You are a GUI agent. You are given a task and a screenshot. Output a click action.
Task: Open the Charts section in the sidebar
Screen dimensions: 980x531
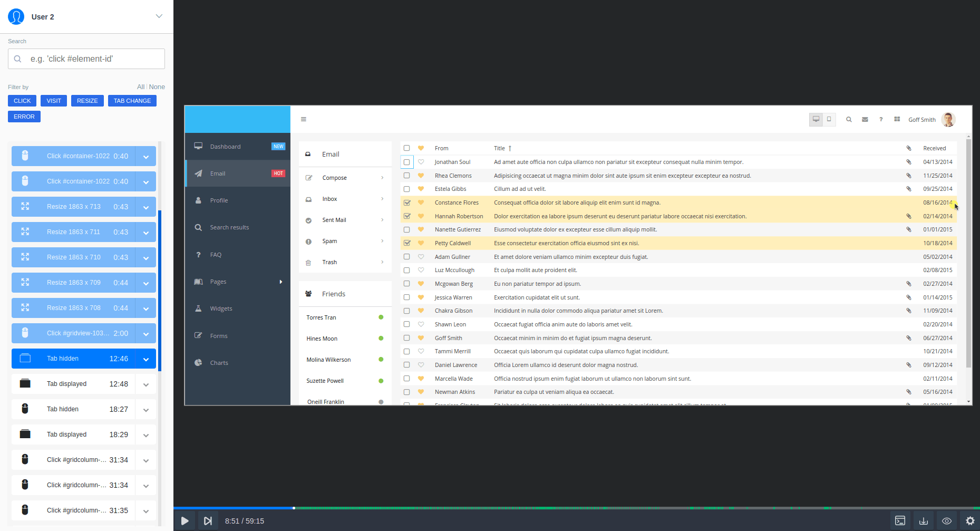pyautogui.click(x=198, y=362)
